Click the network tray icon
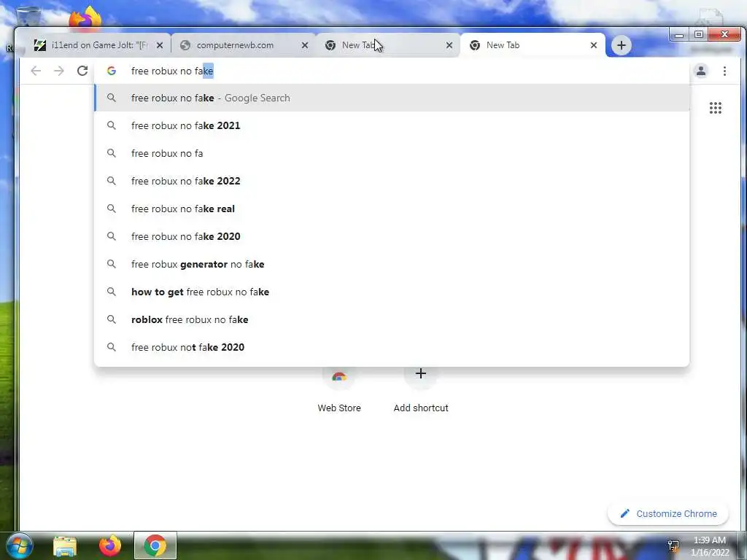Viewport: 747px width, 560px height. tap(673, 545)
